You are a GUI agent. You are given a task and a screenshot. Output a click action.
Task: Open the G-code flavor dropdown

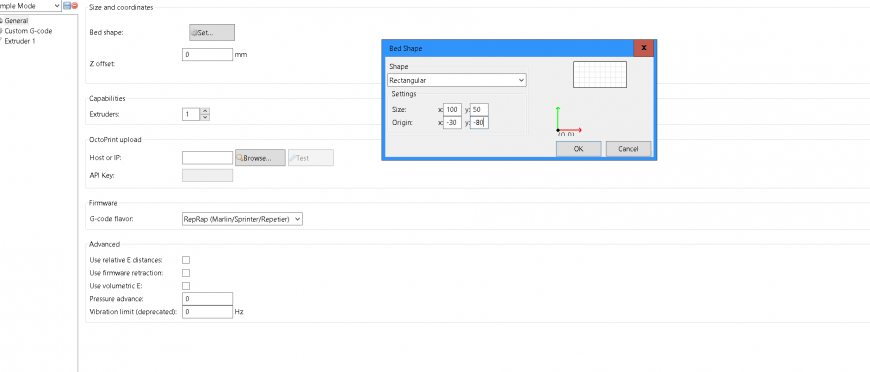(x=242, y=219)
